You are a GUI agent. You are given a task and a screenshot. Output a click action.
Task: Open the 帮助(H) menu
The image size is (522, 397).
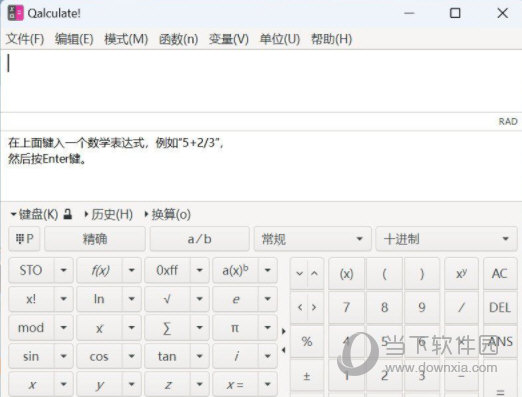(331, 39)
